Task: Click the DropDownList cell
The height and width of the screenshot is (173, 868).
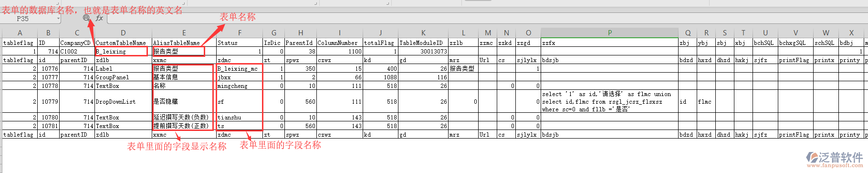Action: 123,101
